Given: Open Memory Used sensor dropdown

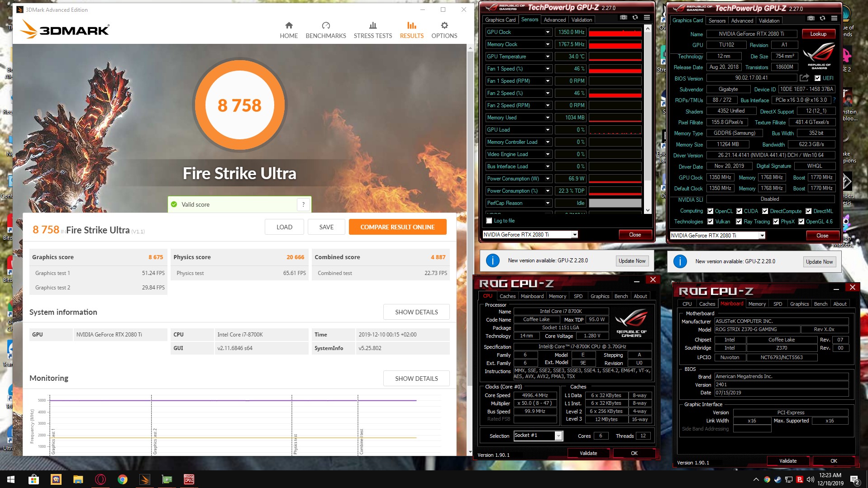Looking at the screenshot, I should pos(548,118).
